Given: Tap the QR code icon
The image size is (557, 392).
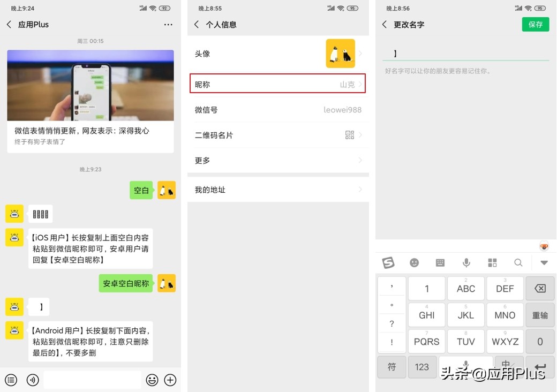Looking at the screenshot, I should (350, 135).
